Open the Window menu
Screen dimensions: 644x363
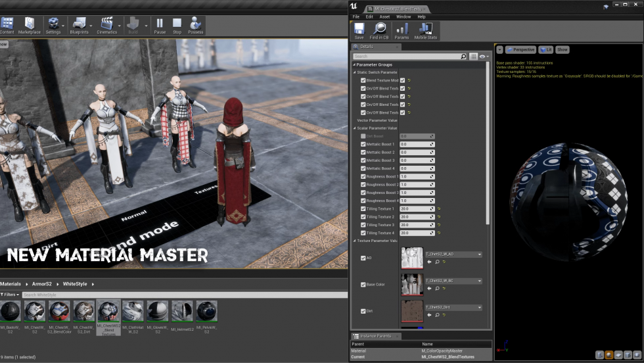tap(403, 17)
